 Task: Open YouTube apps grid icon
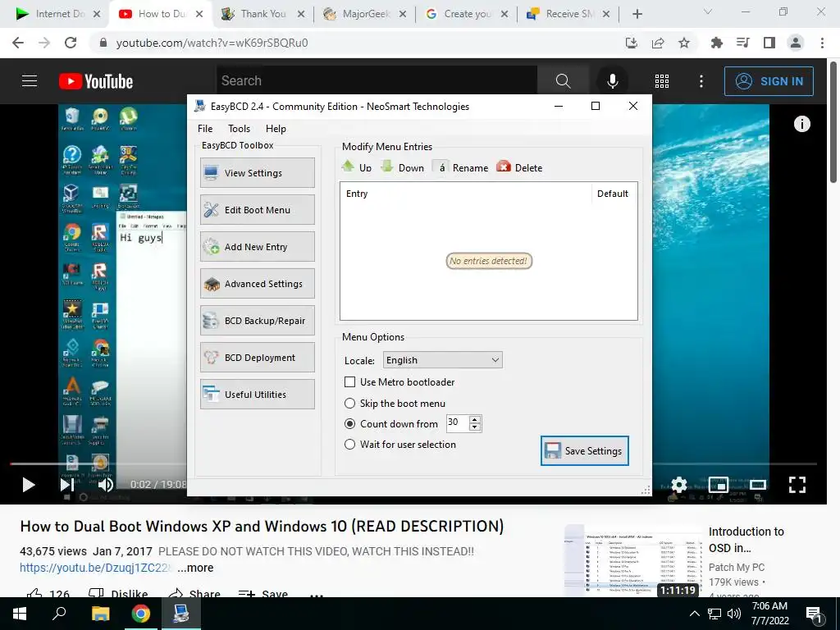[662, 81]
